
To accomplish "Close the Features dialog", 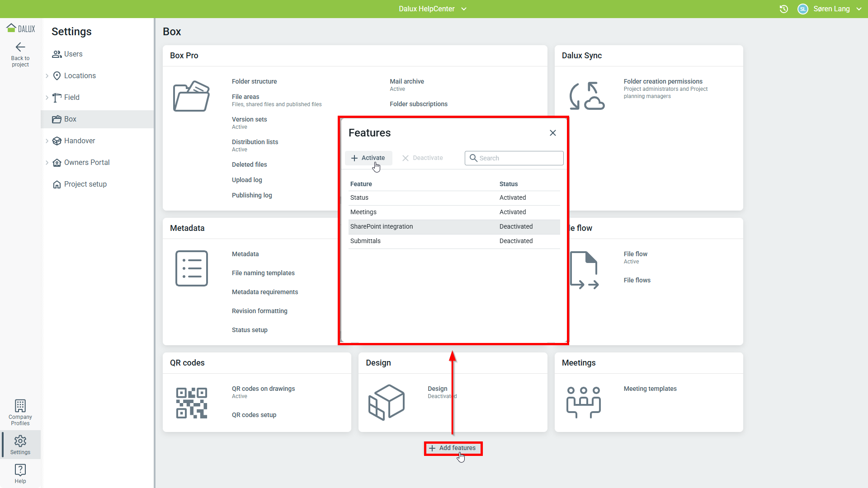I will [x=552, y=133].
